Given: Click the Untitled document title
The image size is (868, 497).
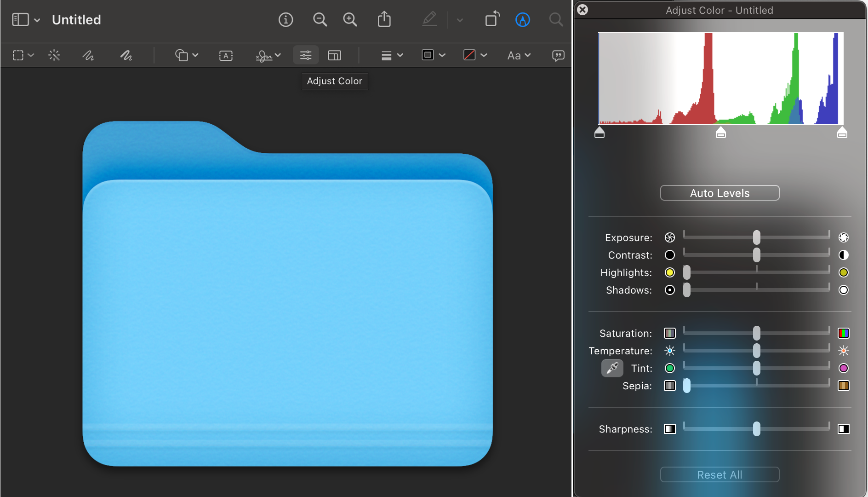Looking at the screenshot, I should point(76,20).
